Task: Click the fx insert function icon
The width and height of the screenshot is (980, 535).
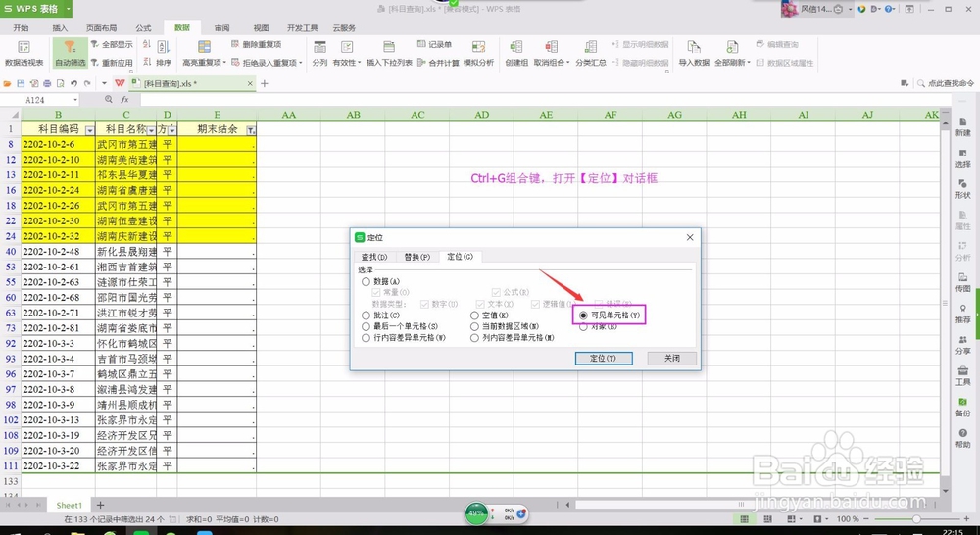Action: (124, 100)
